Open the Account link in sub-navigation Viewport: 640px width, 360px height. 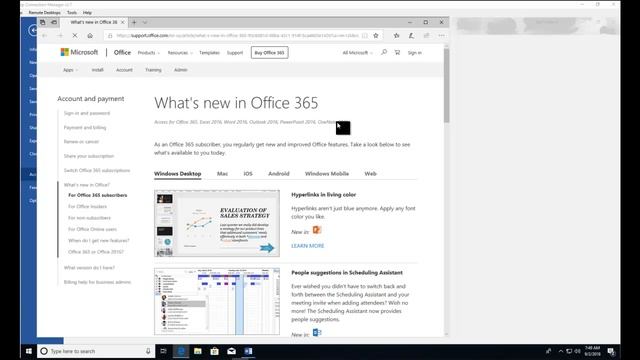124,70
